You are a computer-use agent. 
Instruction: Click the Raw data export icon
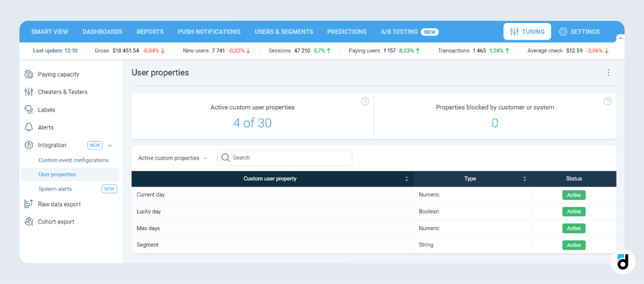point(29,204)
